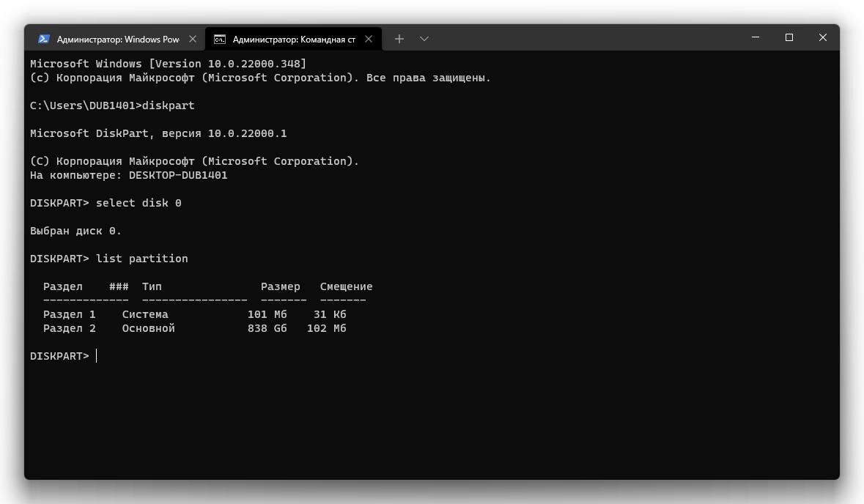Click the PowerShell icon on the first tab

click(x=44, y=39)
